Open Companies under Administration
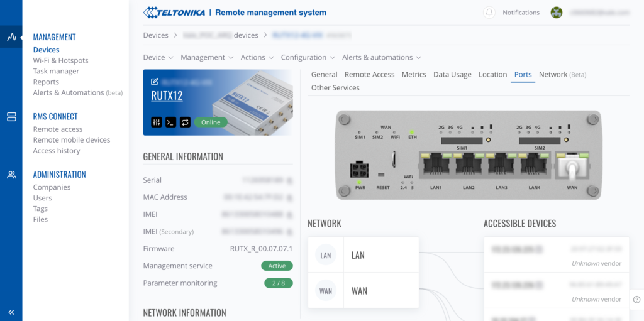The image size is (644, 321). pyautogui.click(x=52, y=187)
